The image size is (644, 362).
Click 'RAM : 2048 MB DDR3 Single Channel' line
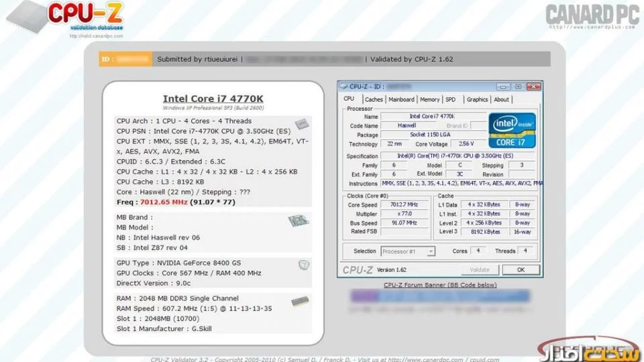coord(177,298)
